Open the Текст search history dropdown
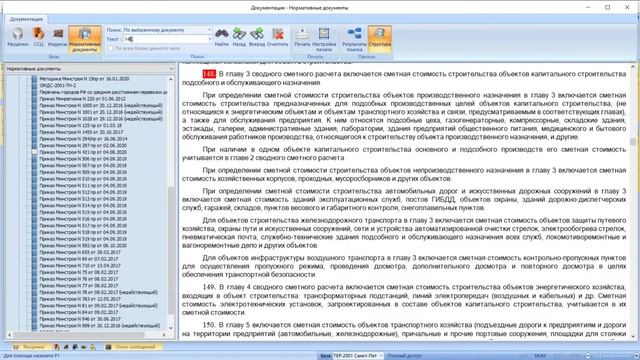This screenshot has height=360, width=640. [x=209, y=39]
